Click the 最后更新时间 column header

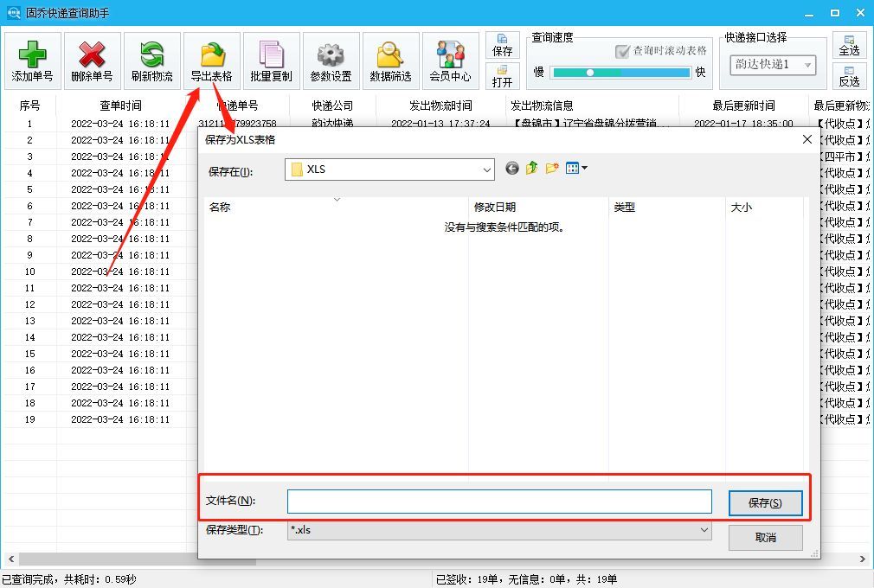(743, 105)
